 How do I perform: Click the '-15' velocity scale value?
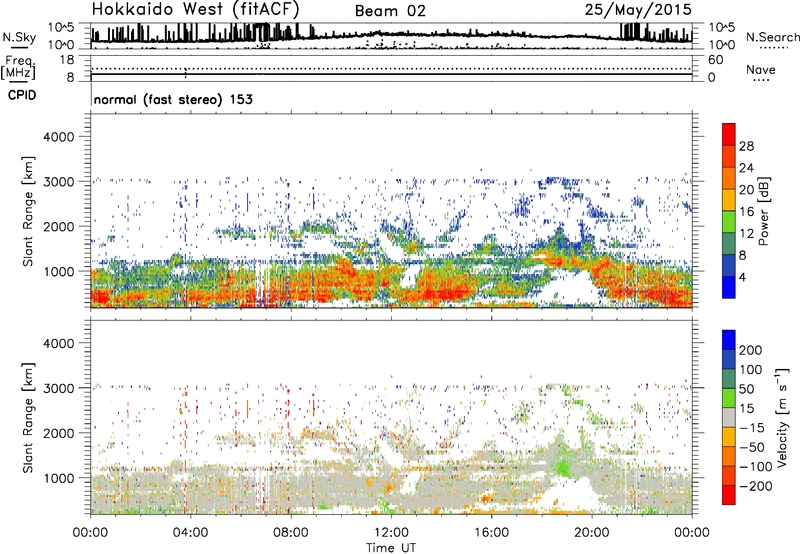pos(752,428)
